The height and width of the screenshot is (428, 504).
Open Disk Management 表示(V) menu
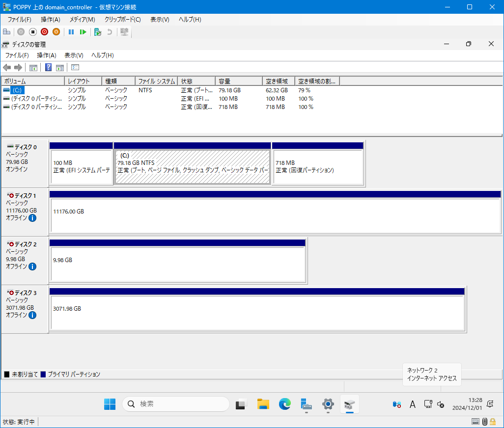click(74, 55)
